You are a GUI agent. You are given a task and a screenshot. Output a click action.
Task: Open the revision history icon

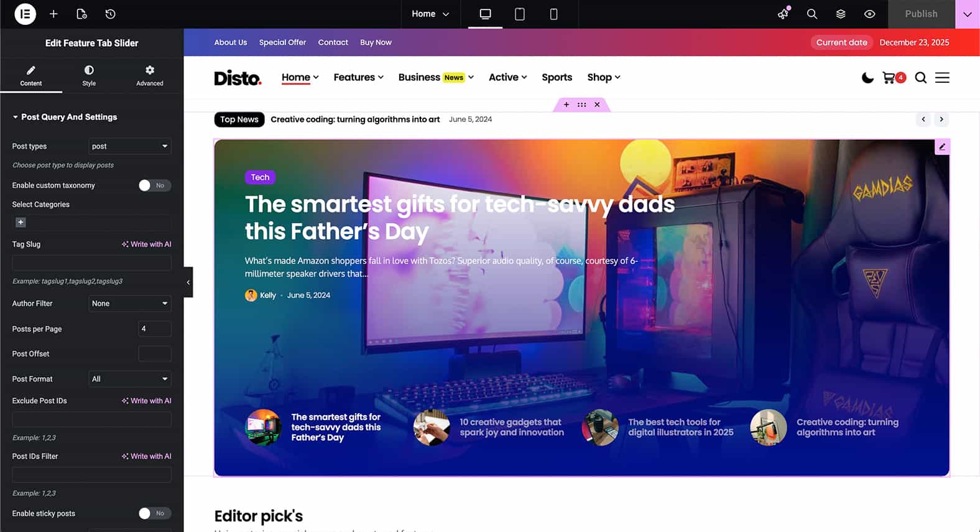pyautogui.click(x=110, y=14)
